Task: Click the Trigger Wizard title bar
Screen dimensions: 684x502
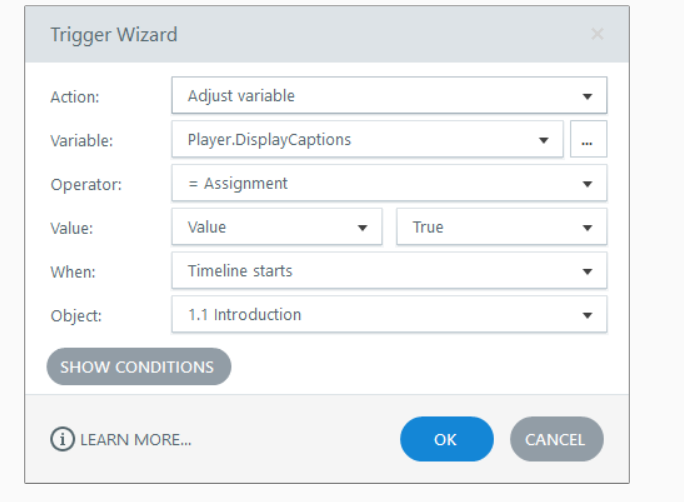Action: [300, 35]
